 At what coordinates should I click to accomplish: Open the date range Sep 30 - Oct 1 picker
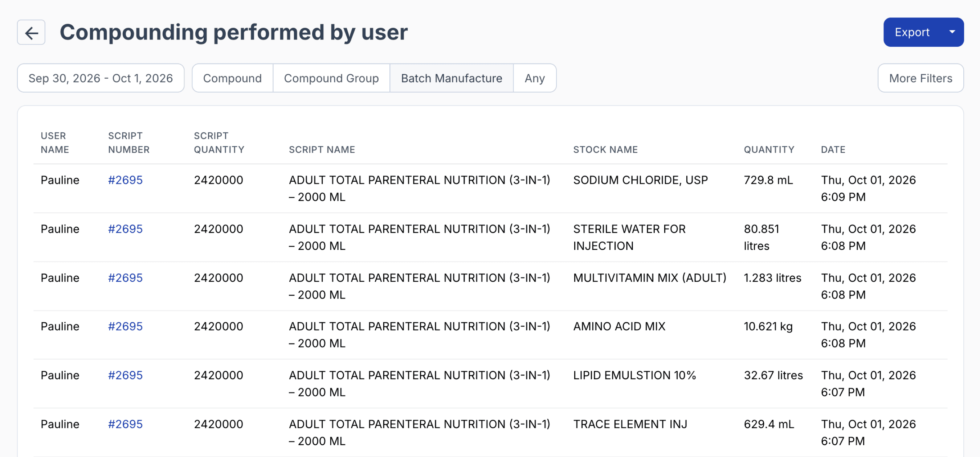pyautogui.click(x=101, y=78)
